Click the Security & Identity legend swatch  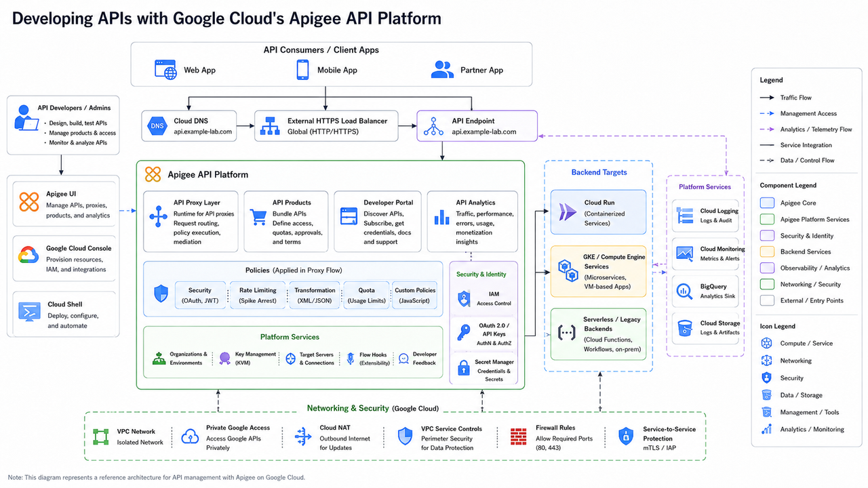pyautogui.click(x=767, y=235)
